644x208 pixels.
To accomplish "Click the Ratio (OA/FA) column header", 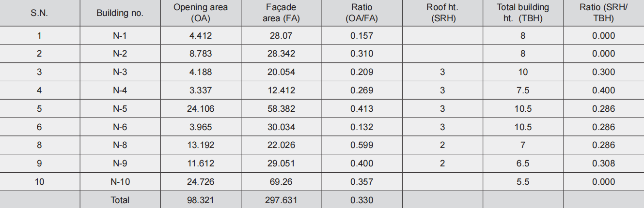I will (361, 13).
